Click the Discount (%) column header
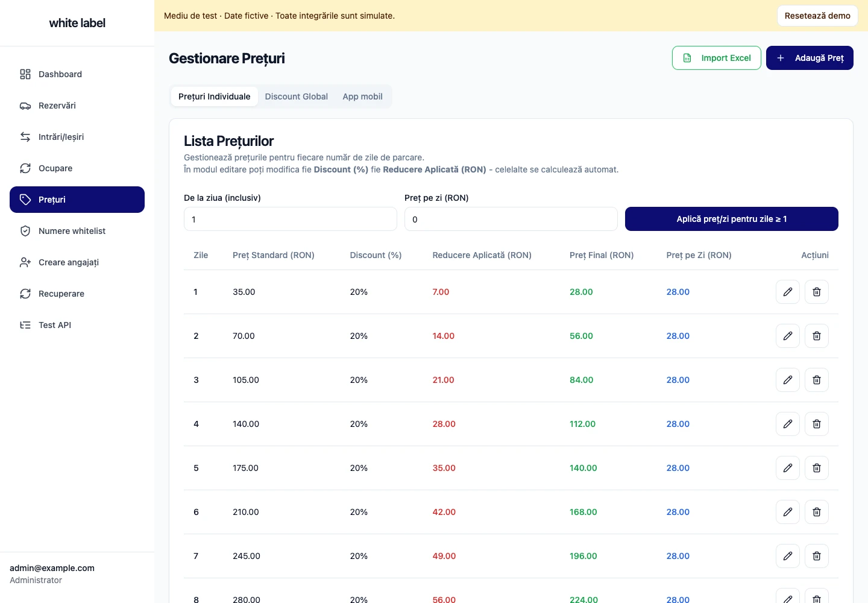Screen dimensions: 868x603 click(376, 255)
